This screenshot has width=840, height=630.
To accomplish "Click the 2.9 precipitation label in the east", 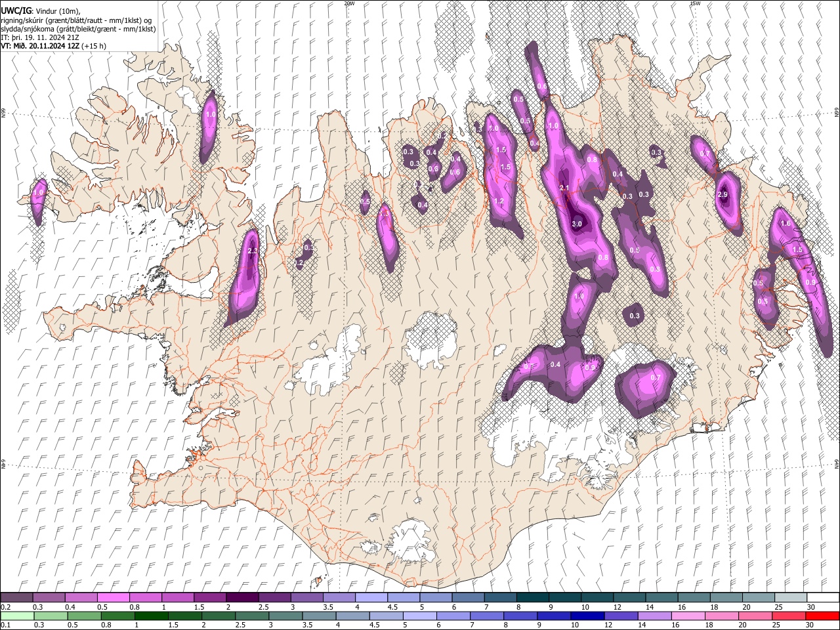I will [723, 195].
